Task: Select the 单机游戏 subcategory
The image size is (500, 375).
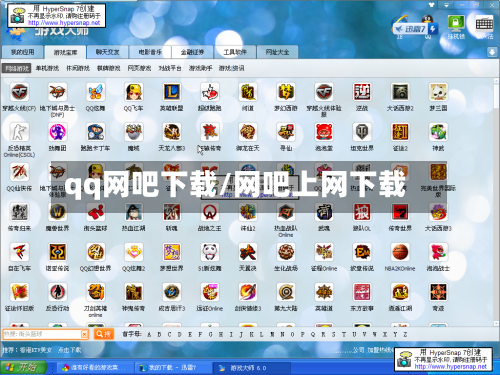Action: tap(47, 68)
